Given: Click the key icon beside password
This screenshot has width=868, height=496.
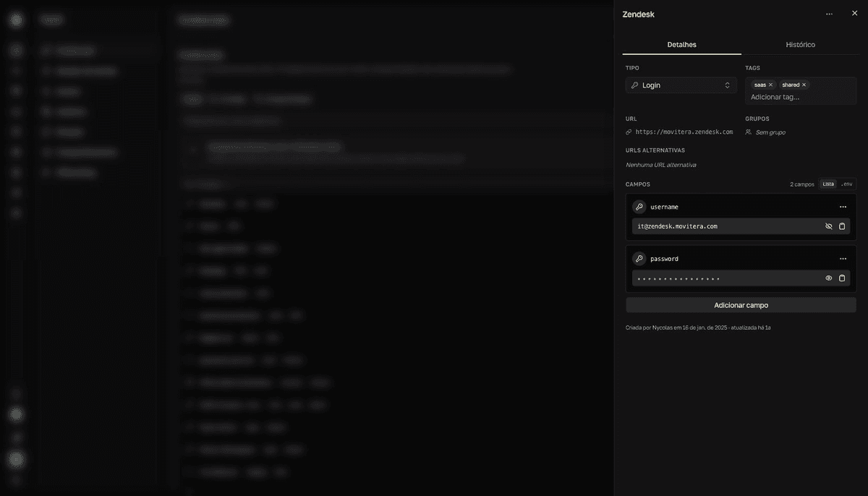Looking at the screenshot, I should click(639, 259).
